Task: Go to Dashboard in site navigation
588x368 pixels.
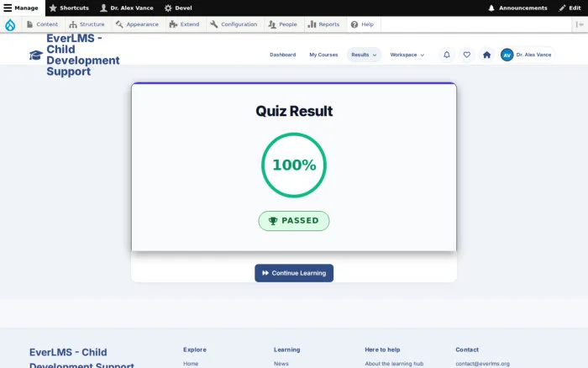Action: [x=283, y=55]
